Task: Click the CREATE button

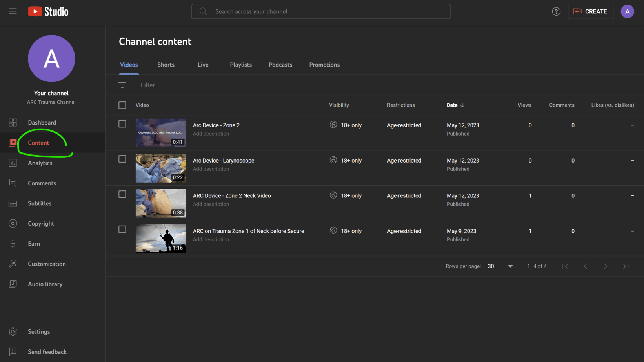Action: [591, 11]
